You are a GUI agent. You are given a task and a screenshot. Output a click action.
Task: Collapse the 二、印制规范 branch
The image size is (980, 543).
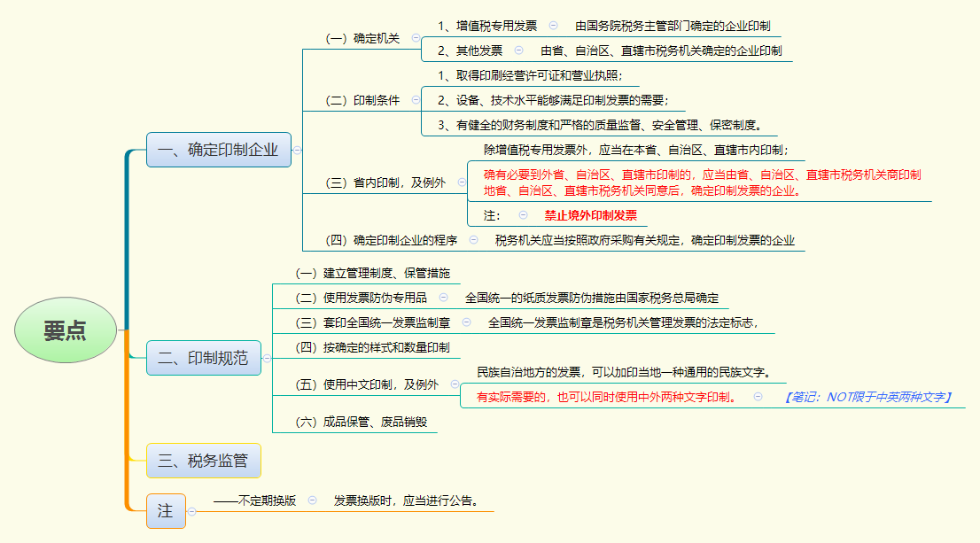click(267, 358)
